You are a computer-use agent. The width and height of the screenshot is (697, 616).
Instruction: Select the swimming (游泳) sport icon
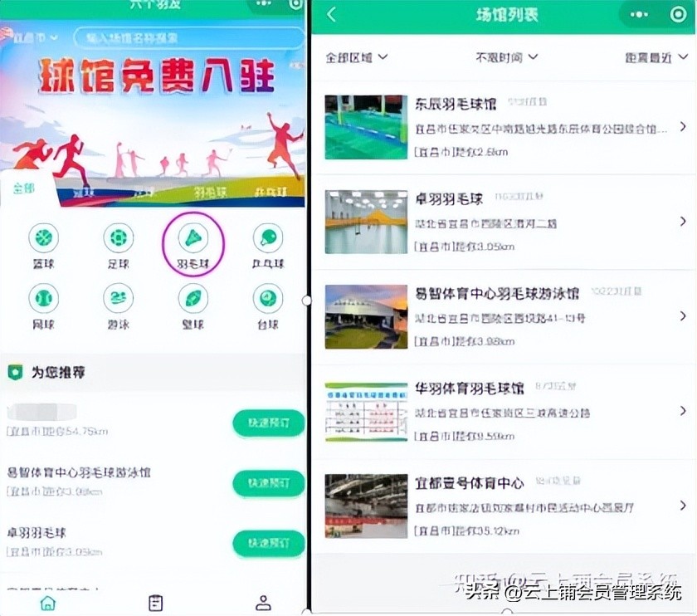118,299
